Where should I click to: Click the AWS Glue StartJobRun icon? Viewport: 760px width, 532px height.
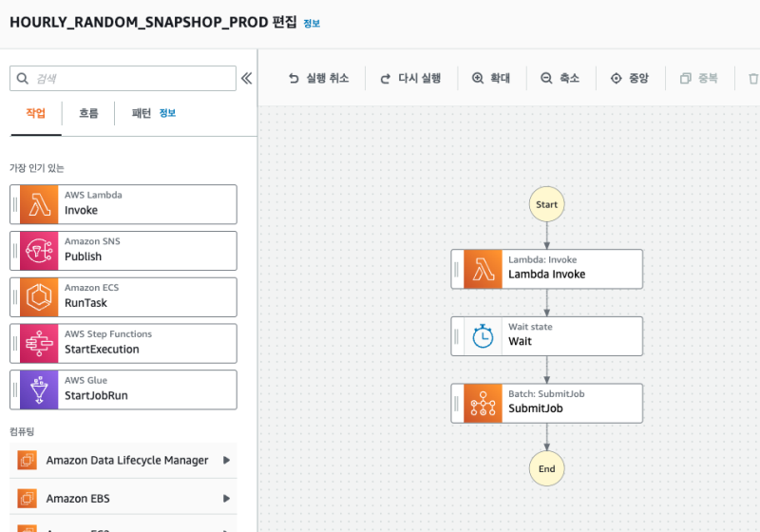click(40, 389)
